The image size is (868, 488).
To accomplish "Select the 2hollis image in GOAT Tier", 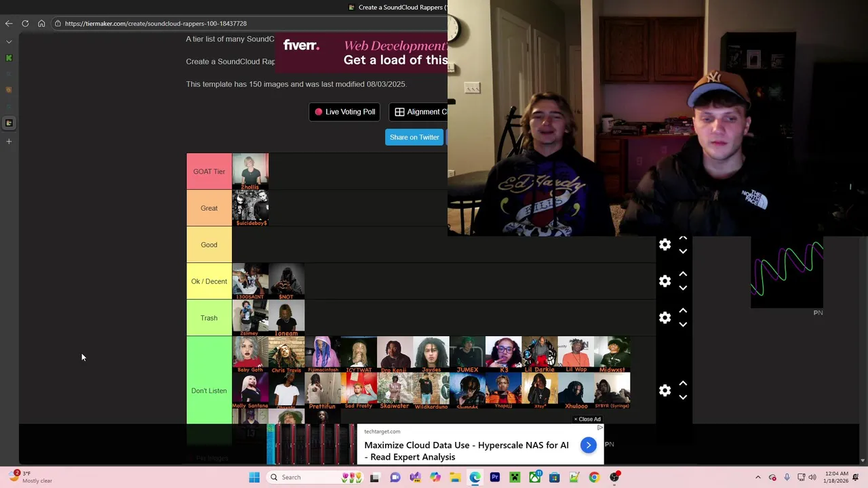I will coord(250,171).
